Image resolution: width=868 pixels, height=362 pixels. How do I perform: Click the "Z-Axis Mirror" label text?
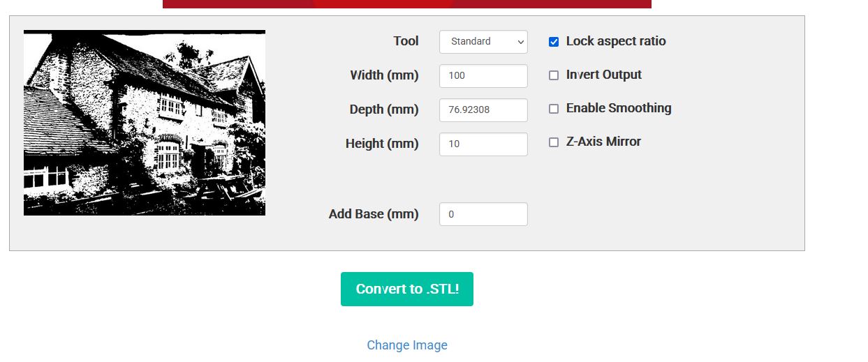(x=603, y=142)
